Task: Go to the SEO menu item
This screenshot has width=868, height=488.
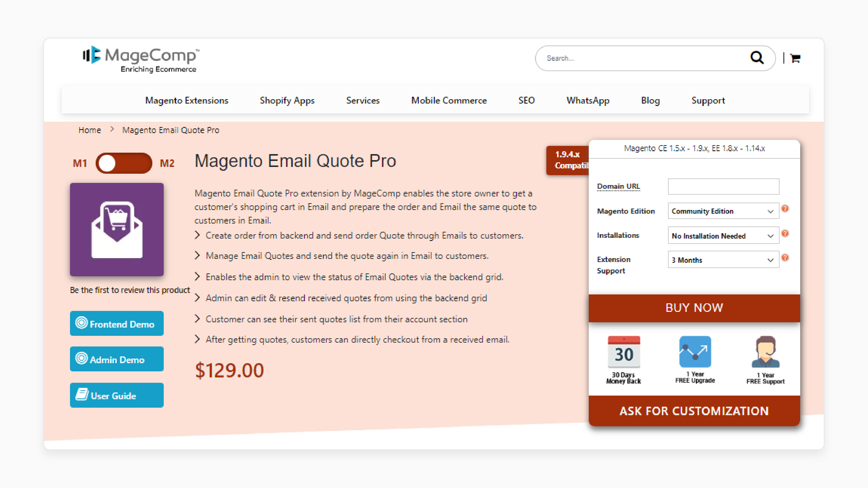Action: (x=526, y=100)
